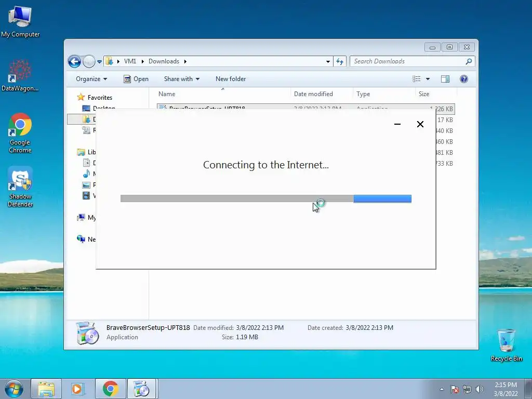Go back in Explorer navigation
Viewport: 532px width, 399px height.
click(74, 61)
